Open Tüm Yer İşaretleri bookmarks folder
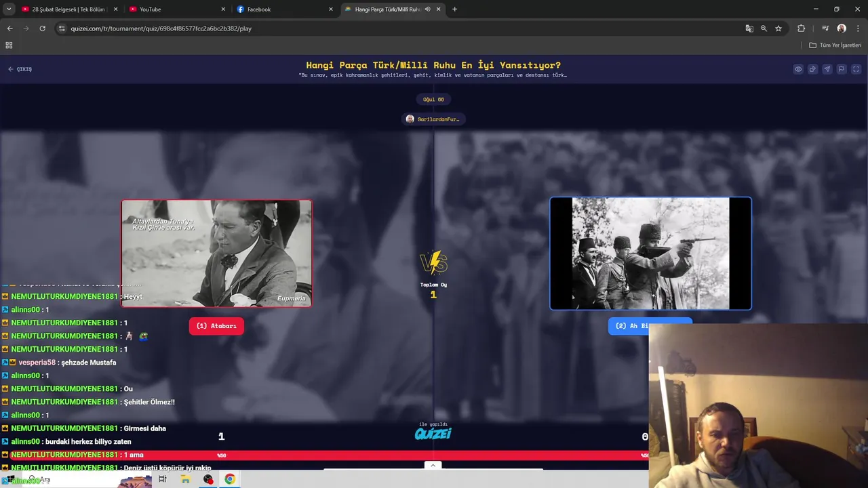 [835, 45]
